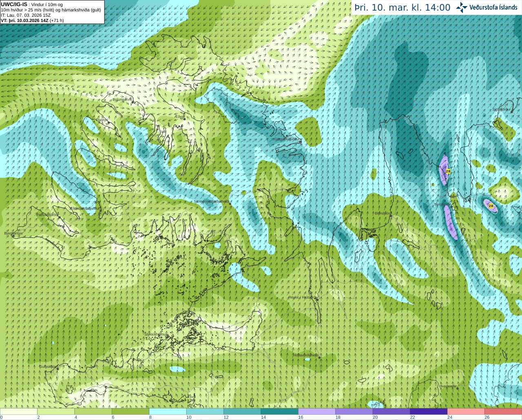
Task: Click the Patreksfjörður station label
Action: [x=47, y=214]
